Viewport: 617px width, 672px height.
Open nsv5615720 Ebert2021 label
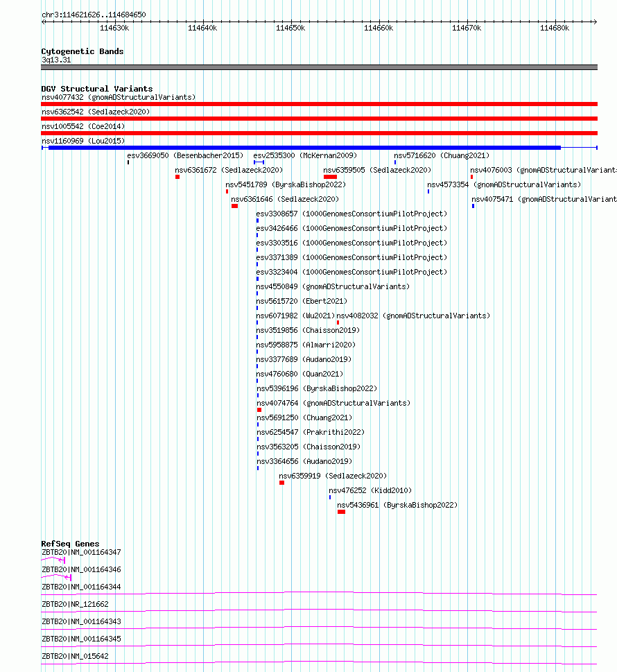coord(302,301)
